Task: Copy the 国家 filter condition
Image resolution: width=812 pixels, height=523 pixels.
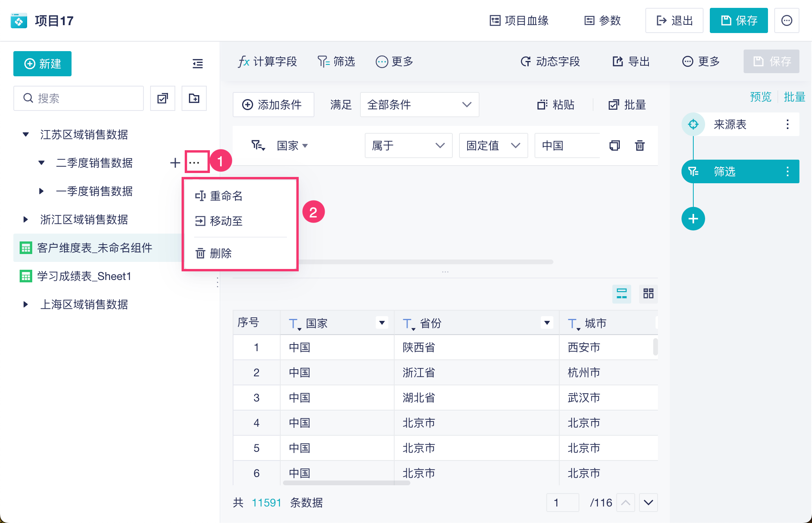Action: [x=614, y=145]
